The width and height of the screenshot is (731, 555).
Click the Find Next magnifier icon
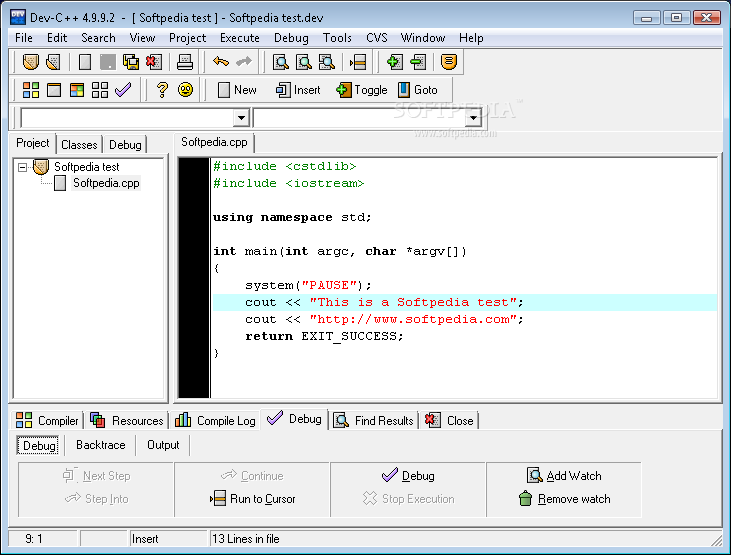pos(327,62)
